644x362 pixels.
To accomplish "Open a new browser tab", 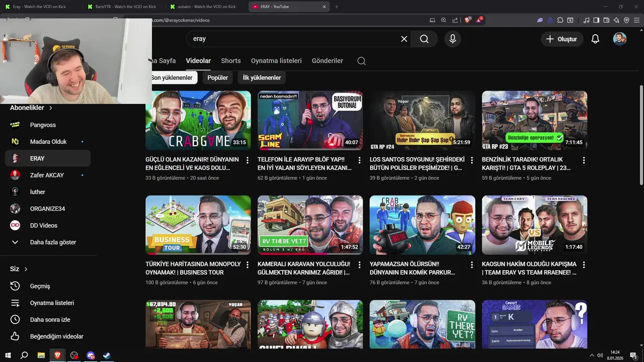I will coord(337,7).
